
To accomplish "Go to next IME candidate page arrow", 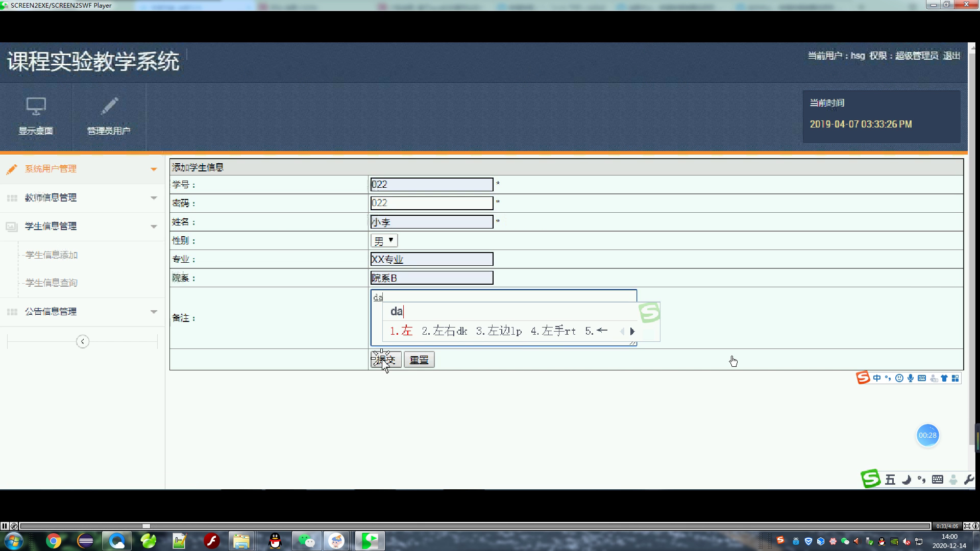I will pyautogui.click(x=632, y=331).
